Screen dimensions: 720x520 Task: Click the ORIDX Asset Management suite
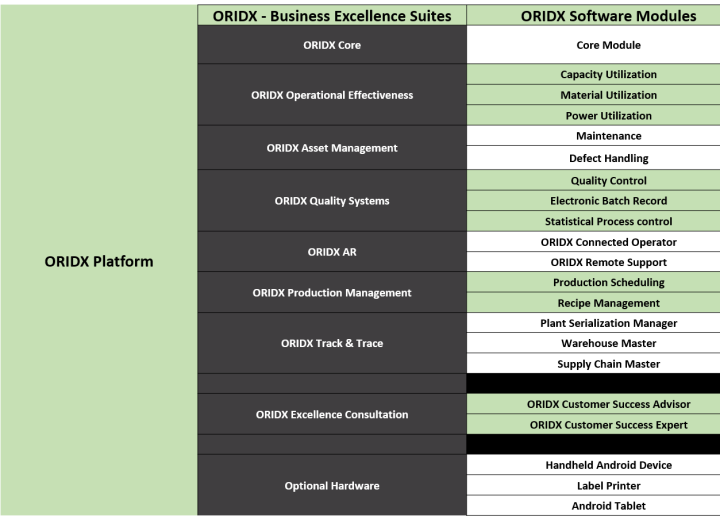pyautogui.click(x=332, y=148)
